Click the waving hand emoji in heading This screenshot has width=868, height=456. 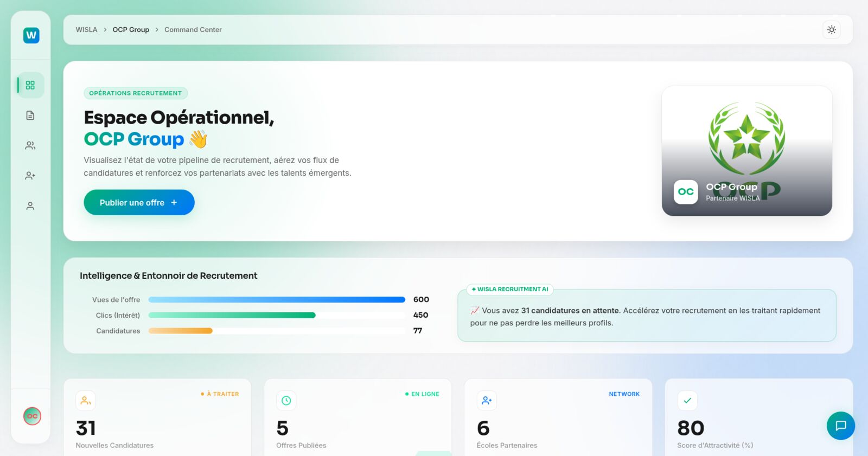point(199,139)
